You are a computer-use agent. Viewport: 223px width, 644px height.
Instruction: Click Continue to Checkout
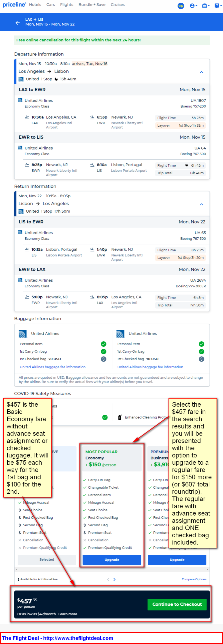tap(177, 604)
